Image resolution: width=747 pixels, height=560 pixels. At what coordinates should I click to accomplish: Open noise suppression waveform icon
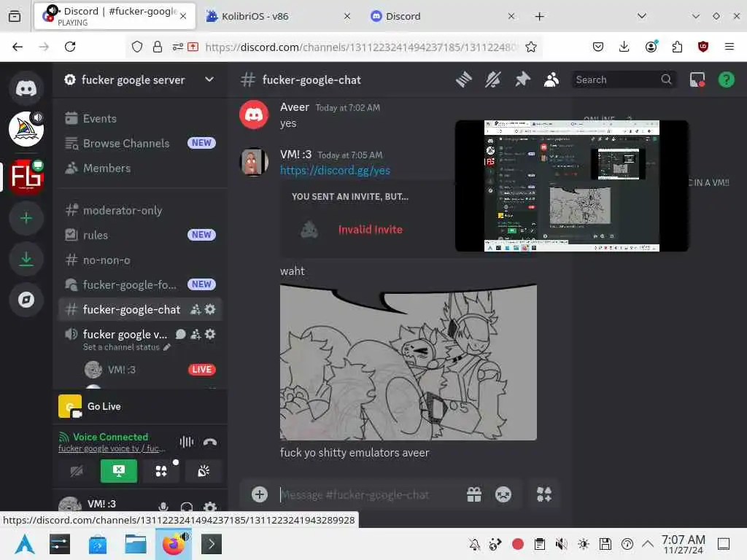tap(187, 442)
